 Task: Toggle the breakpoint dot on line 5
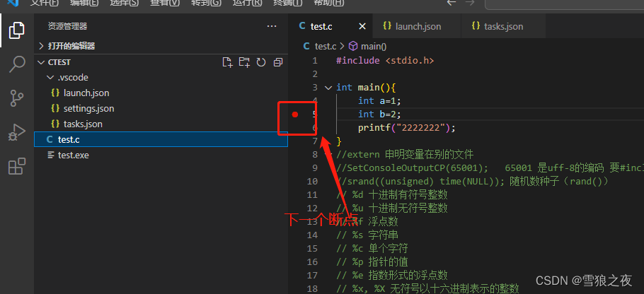tap(295, 114)
